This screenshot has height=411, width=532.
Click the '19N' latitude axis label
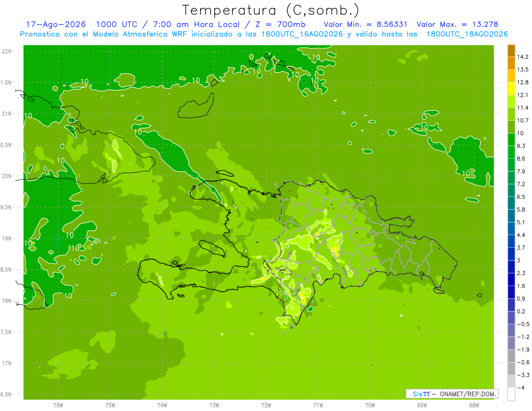7,239
